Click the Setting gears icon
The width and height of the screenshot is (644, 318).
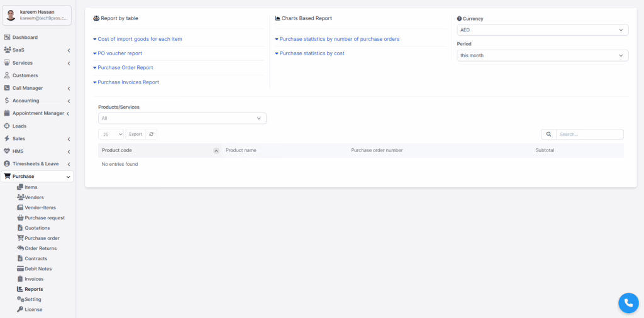coord(21,299)
